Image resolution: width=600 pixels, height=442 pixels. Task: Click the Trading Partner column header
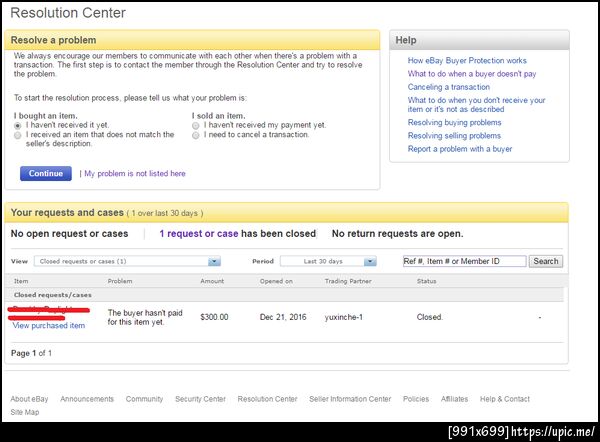point(348,281)
